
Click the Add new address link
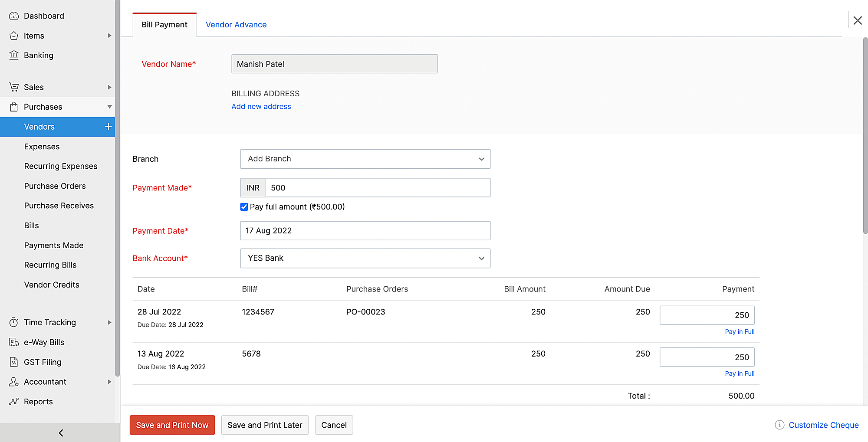[x=261, y=106]
